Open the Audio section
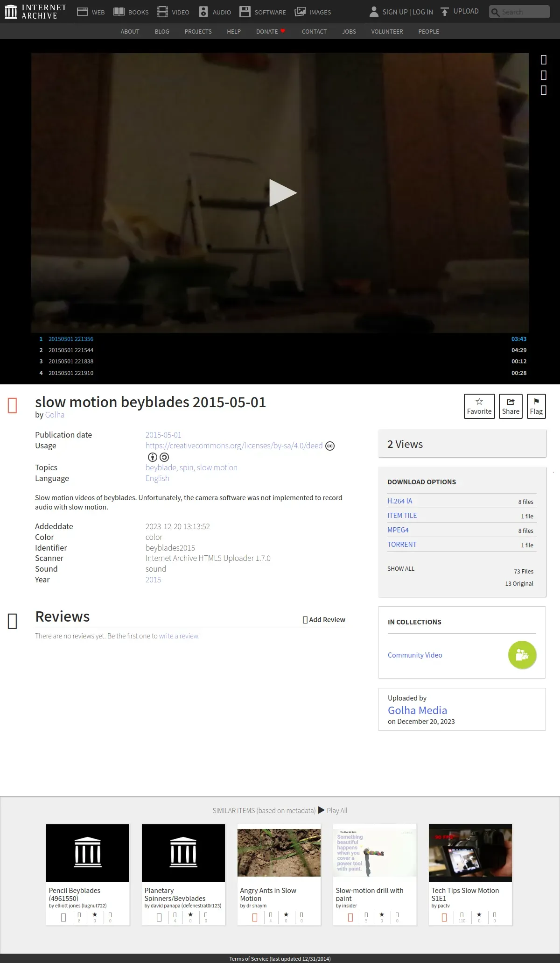The image size is (560, 963). click(215, 12)
